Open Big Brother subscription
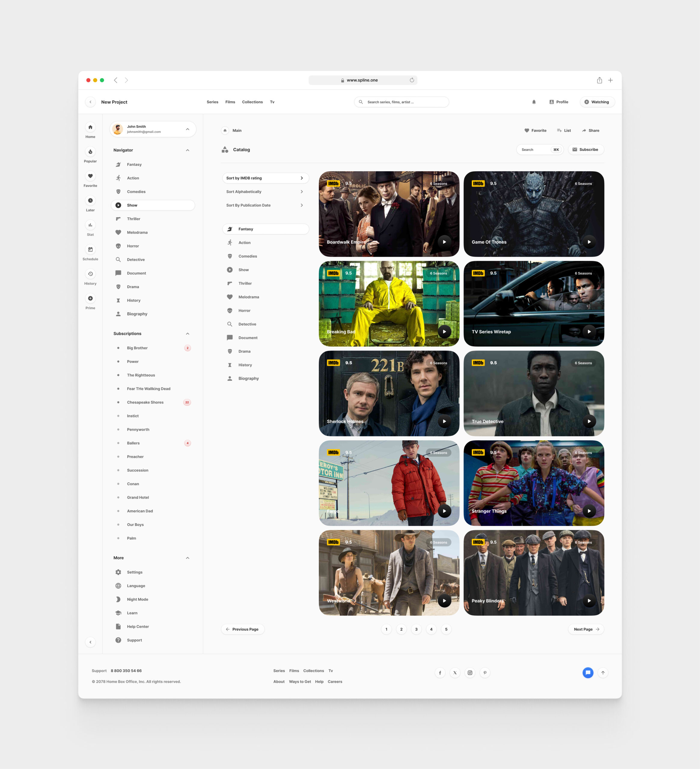Screen dimensions: 700x769 (x=153, y=348)
